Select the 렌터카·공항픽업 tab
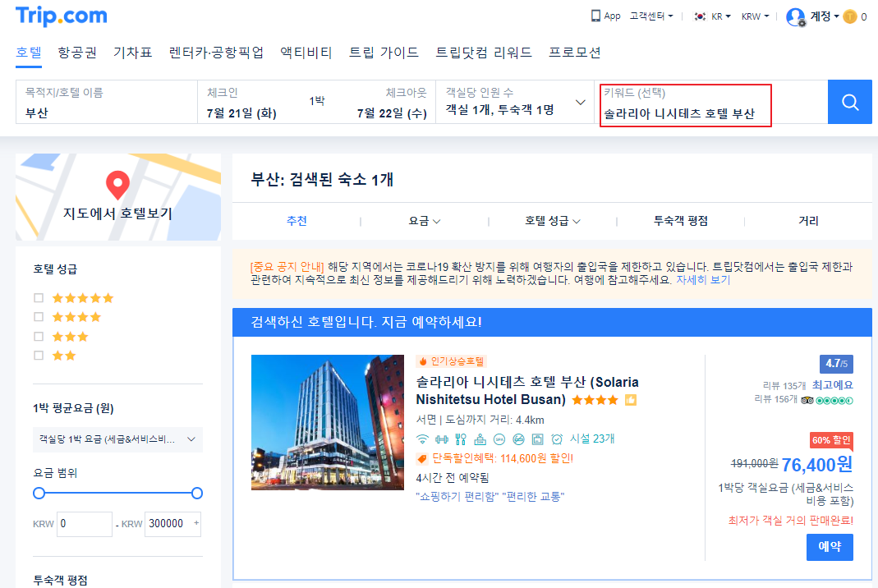 pyautogui.click(x=216, y=52)
